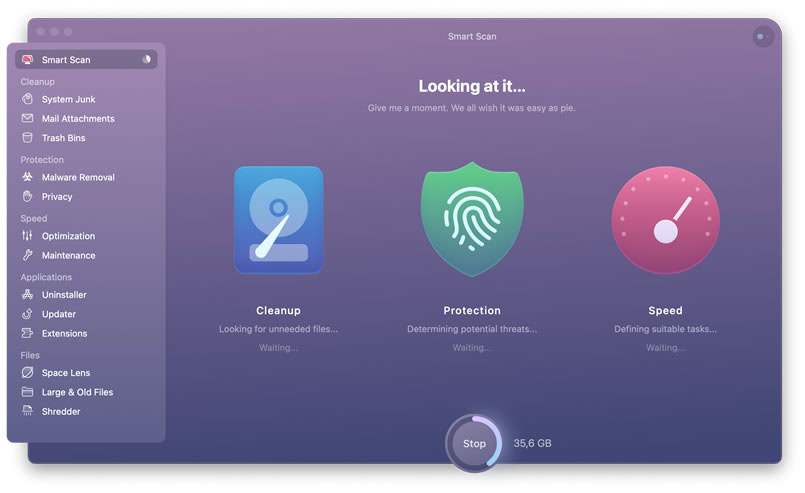Image resolution: width=805 pixels, height=493 pixels.
Task: Click the Uninstaller icon
Action: click(27, 294)
